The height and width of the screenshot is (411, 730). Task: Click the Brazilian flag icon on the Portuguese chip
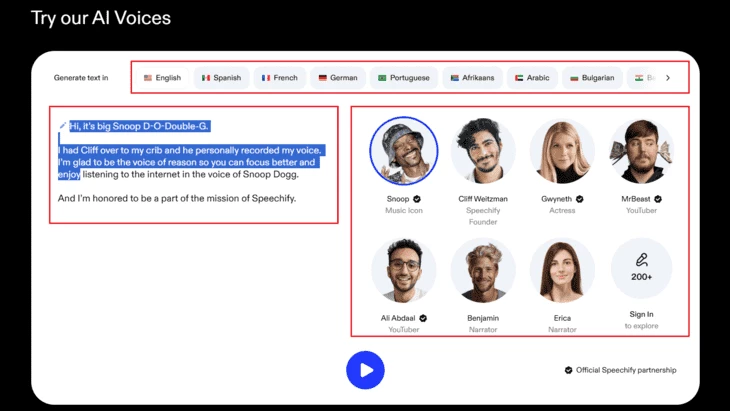click(x=382, y=78)
